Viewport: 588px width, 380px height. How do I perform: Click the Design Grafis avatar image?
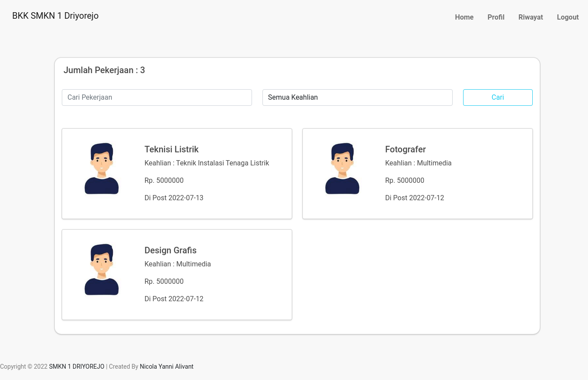click(x=101, y=269)
